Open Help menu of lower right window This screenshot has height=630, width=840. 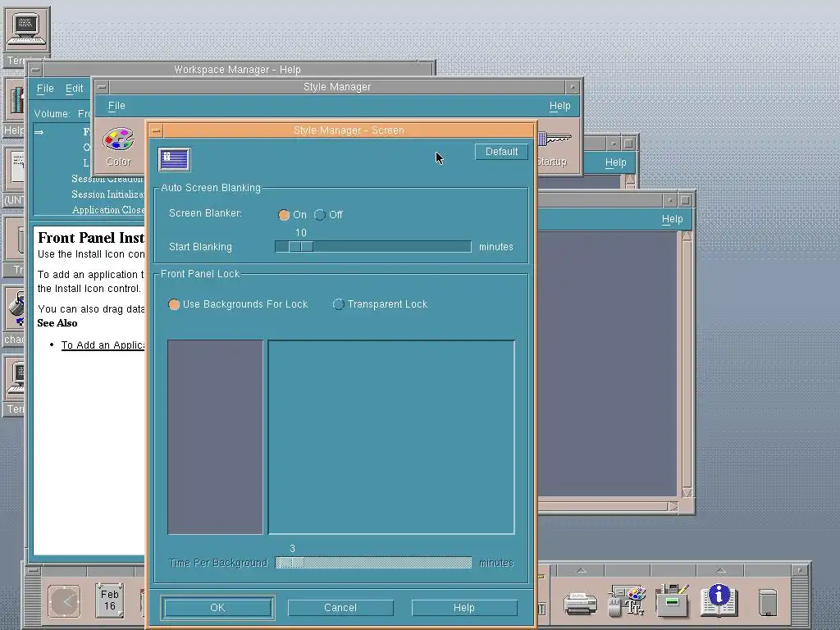click(672, 219)
